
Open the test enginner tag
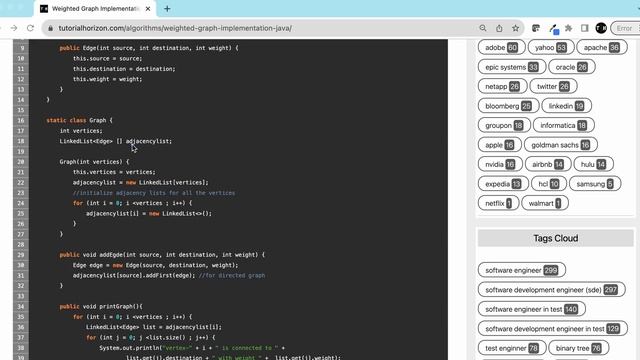(x=512, y=348)
